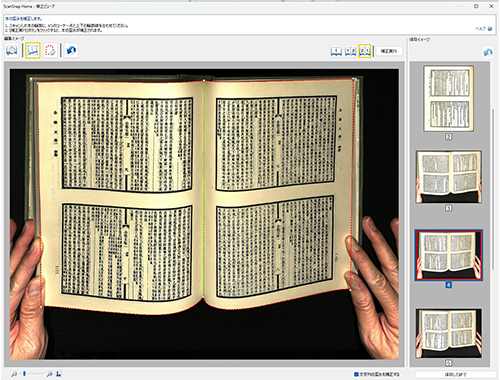Choose single-page output icon labeled 1

336,51
